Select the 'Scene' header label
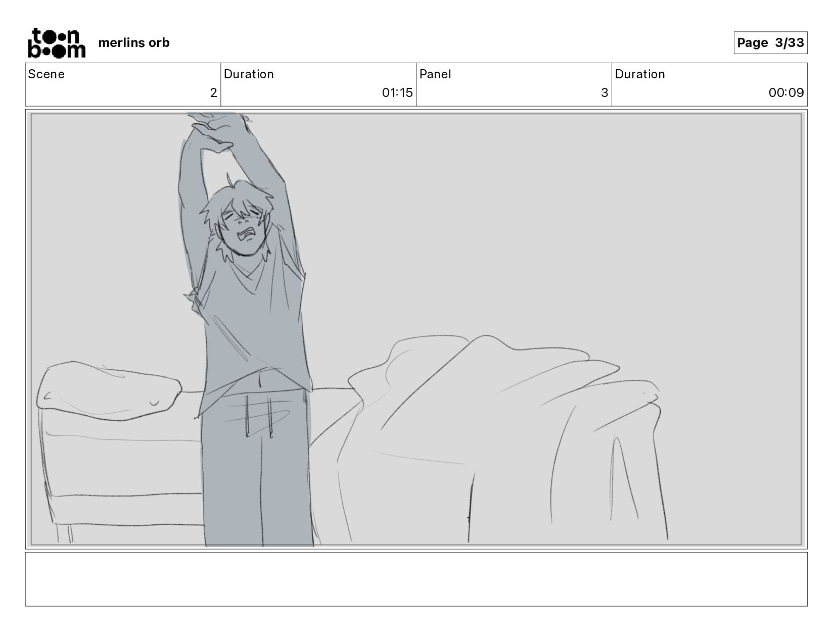 click(x=47, y=74)
